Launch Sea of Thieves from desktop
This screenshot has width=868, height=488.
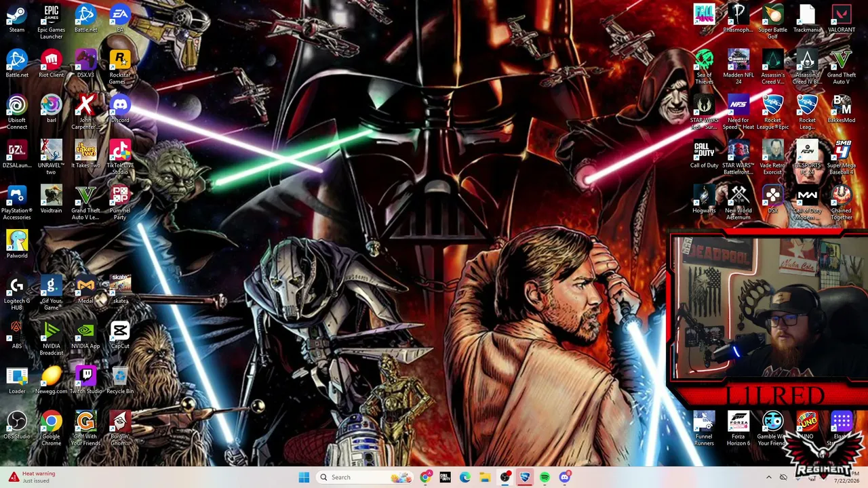(704, 67)
